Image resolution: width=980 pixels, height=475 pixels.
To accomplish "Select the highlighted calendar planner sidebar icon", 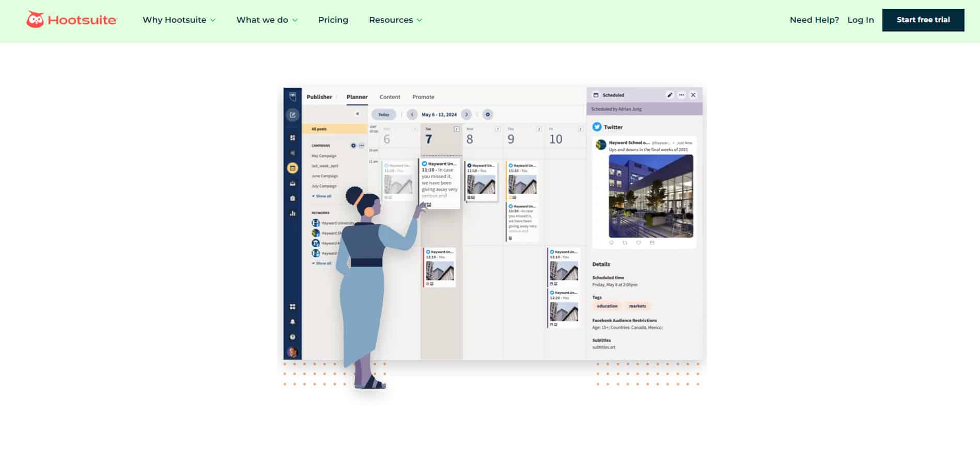I will click(x=292, y=168).
